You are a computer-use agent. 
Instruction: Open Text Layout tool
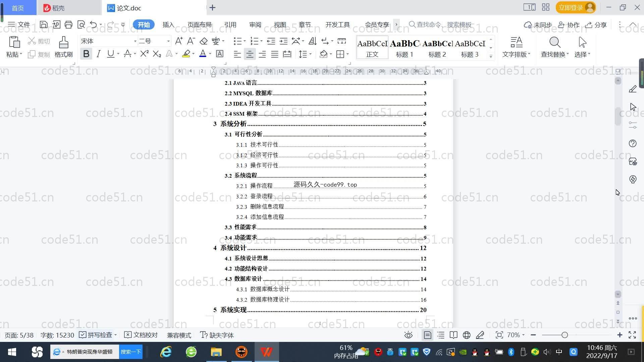(516, 47)
